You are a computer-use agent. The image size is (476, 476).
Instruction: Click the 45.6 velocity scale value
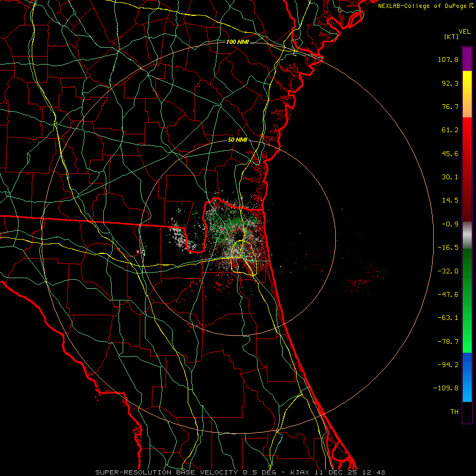450,153
